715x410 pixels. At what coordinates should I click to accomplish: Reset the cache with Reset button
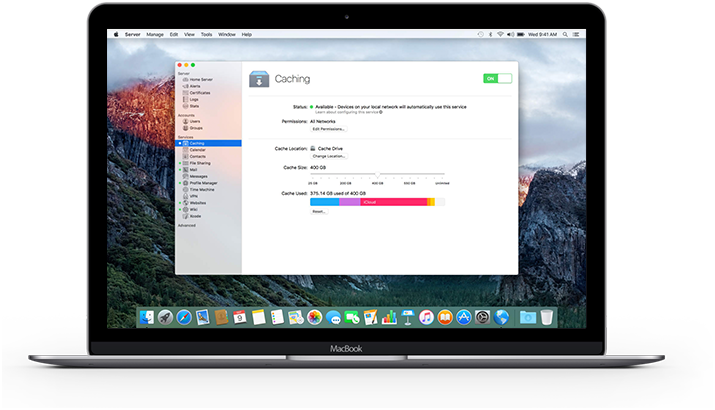point(319,211)
